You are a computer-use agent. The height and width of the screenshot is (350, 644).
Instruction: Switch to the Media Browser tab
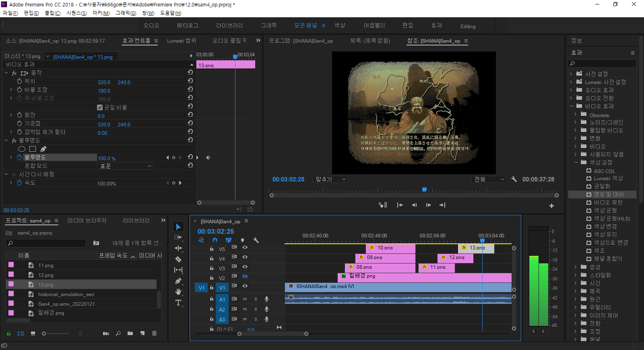point(87,220)
